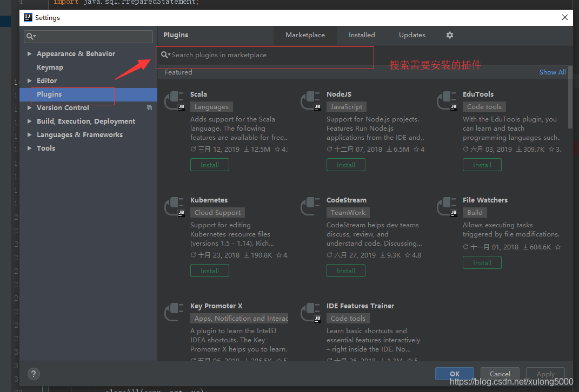Click the Build tag under File Watchers
This screenshot has width=579, height=392.
pyautogui.click(x=475, y=213)
